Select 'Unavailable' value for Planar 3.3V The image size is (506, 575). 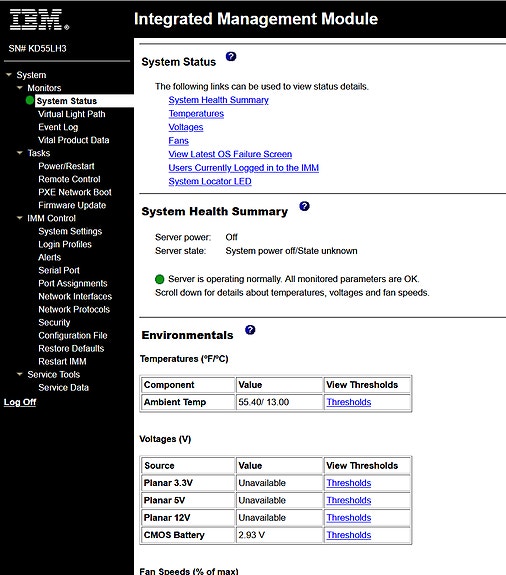click(x=262, y=483)
